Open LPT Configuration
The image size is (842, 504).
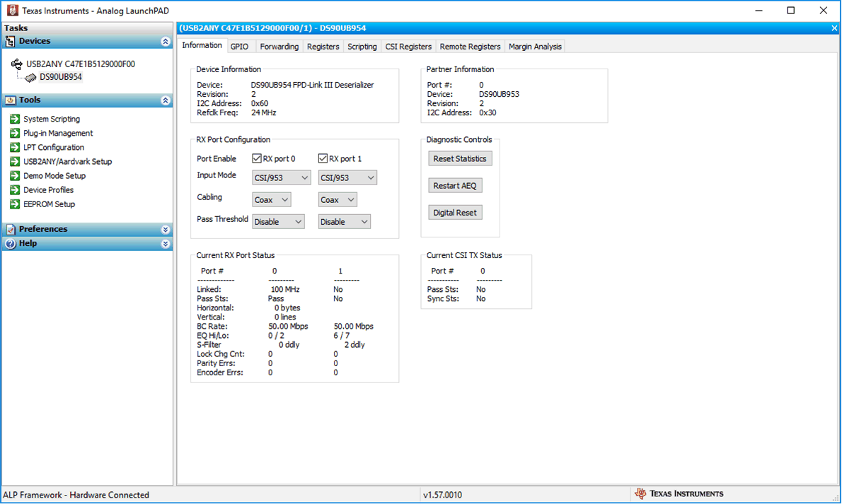point(54,147)
